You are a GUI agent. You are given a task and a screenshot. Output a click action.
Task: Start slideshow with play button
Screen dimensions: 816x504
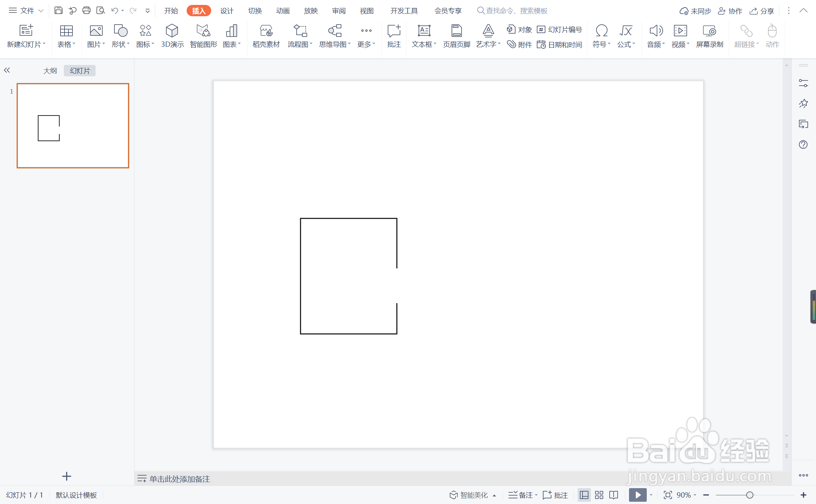coord(638,495)
